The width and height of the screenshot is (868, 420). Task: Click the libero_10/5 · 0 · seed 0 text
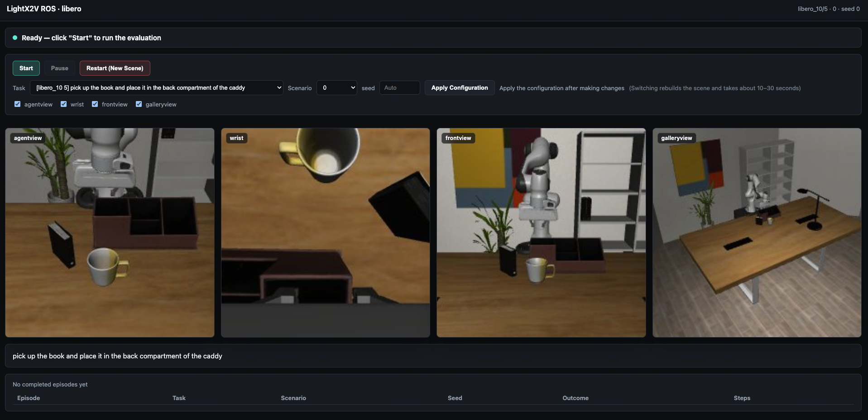pos(829,9)
